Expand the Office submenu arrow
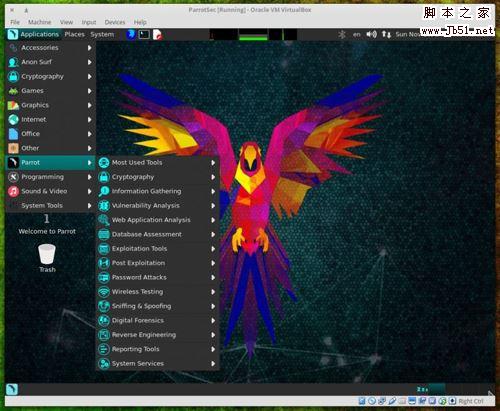The image size is (500, 411). tap(89, 134)
